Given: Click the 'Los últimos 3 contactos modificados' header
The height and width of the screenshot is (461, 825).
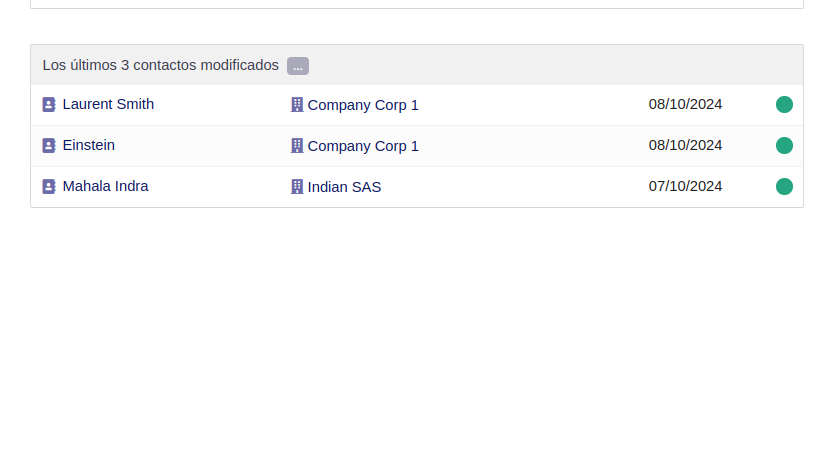Looking at the screenshot, I should (160, 65).
